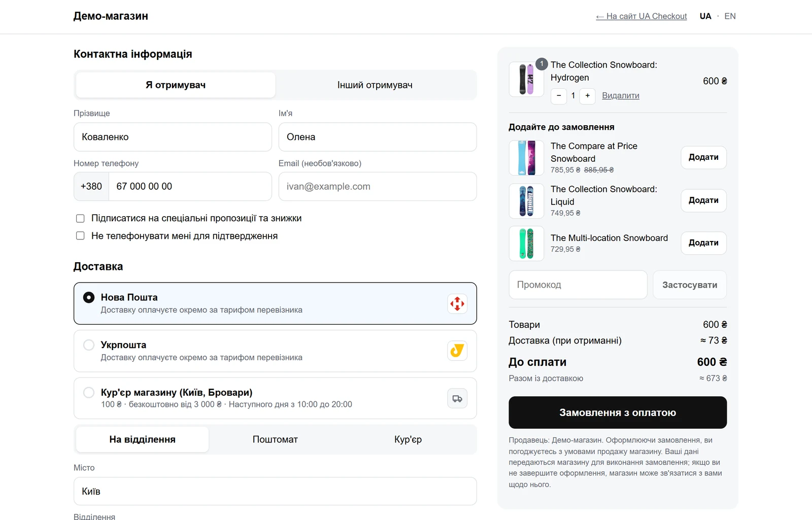Select the 'Поштомат' tab
This screenshot has width=812, height=520.
click(x=275, y=439)
